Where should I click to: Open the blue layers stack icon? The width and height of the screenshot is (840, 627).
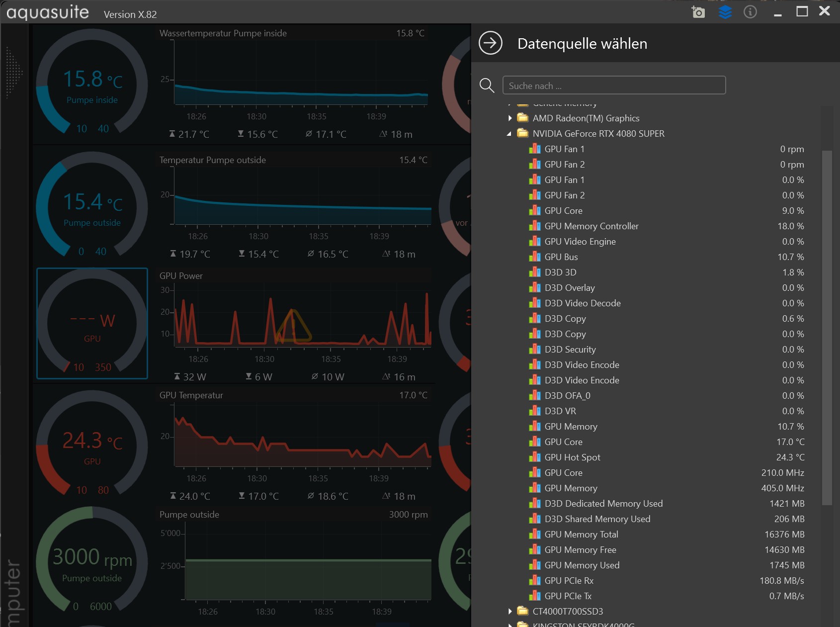coord(725,12)
